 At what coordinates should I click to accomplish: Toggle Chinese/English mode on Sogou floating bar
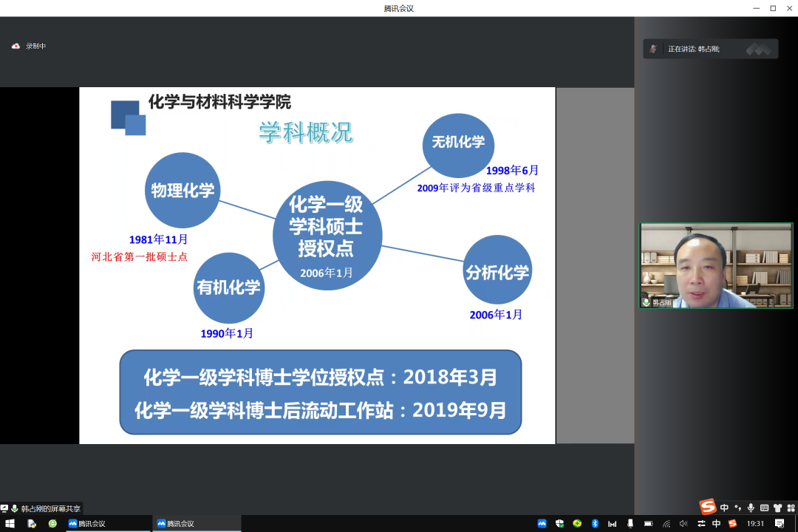click(724, 508)
